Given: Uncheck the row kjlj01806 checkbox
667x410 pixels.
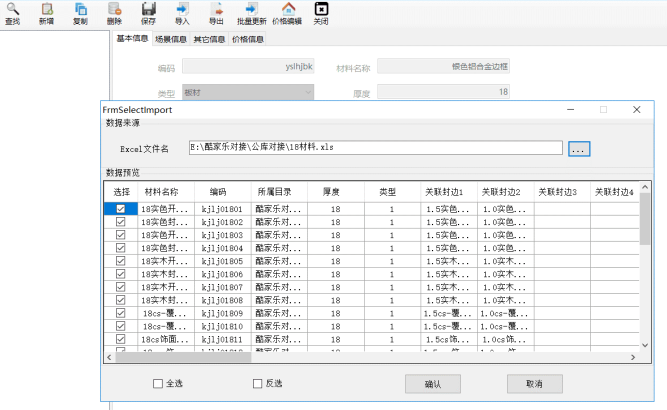Looking at the screenshot, I should tap(121, 274).
